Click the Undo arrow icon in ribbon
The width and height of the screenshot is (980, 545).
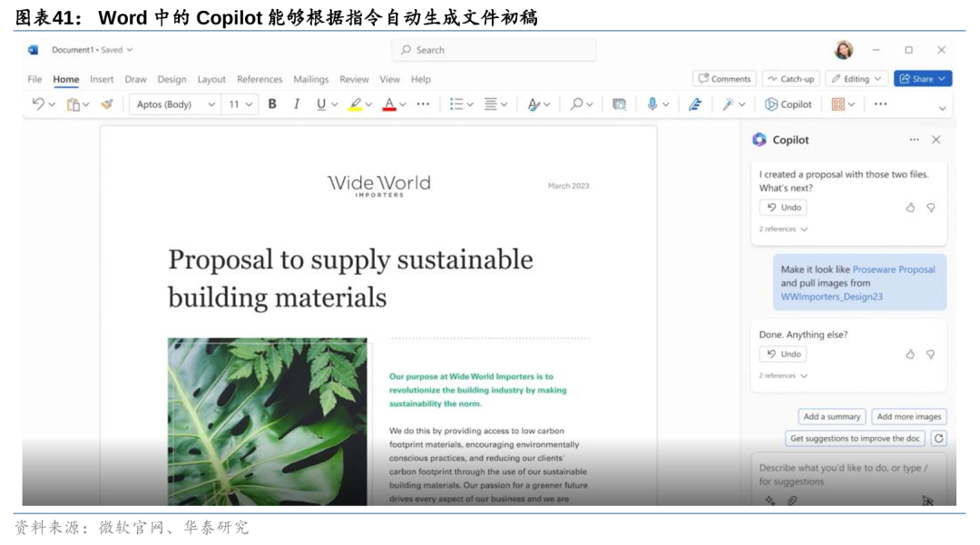pyautogui.click(x=38, y=104)
